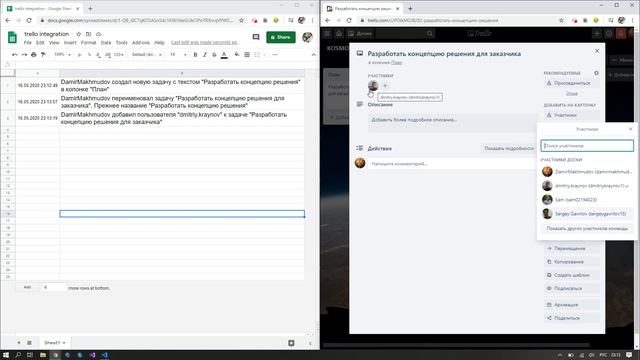Open the all sheets list icon
The width and height of the screenshot is (640, 360).
pyautogui.click(x=29, y=343)
